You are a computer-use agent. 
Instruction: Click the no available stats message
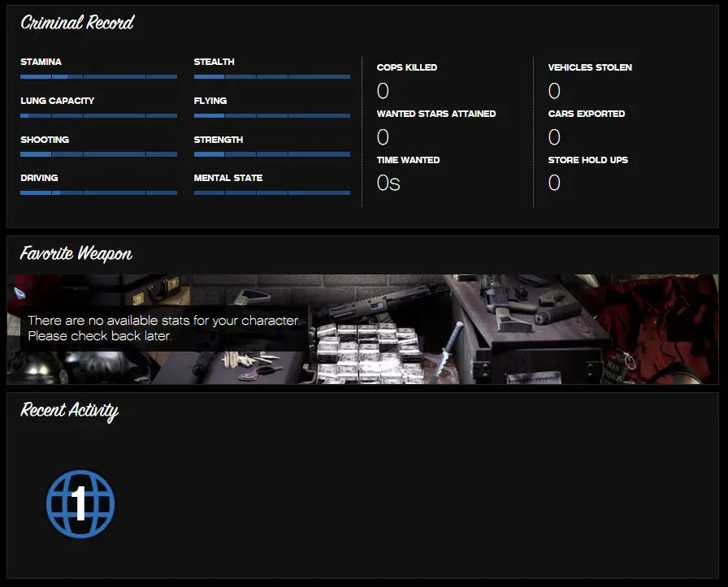163,328
